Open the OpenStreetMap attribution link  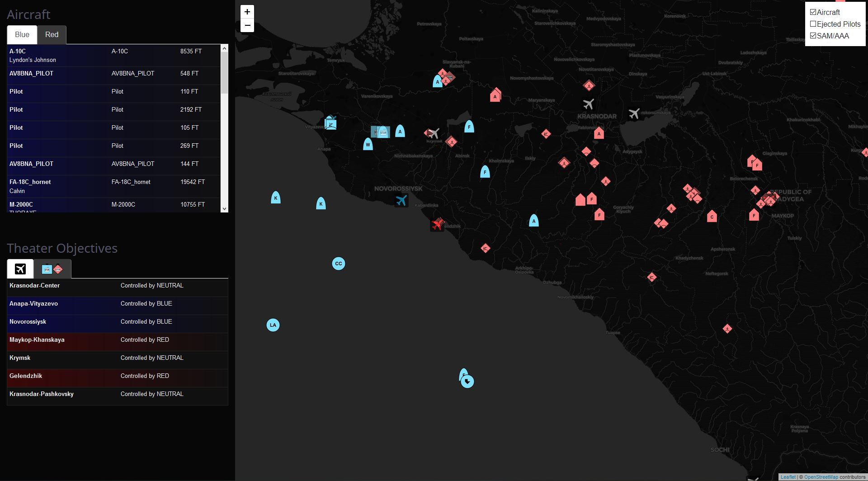821,477
